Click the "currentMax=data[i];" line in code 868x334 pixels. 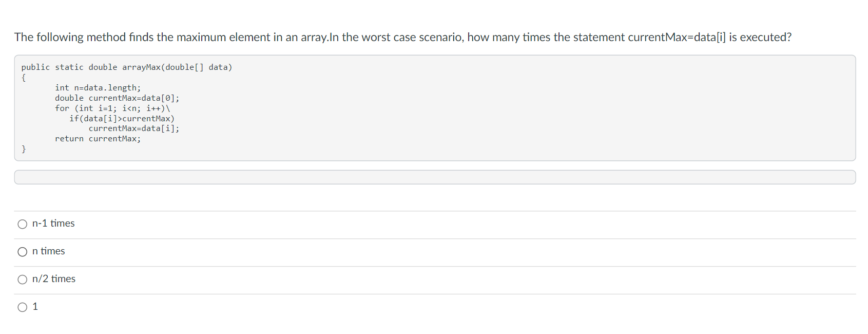134,128
